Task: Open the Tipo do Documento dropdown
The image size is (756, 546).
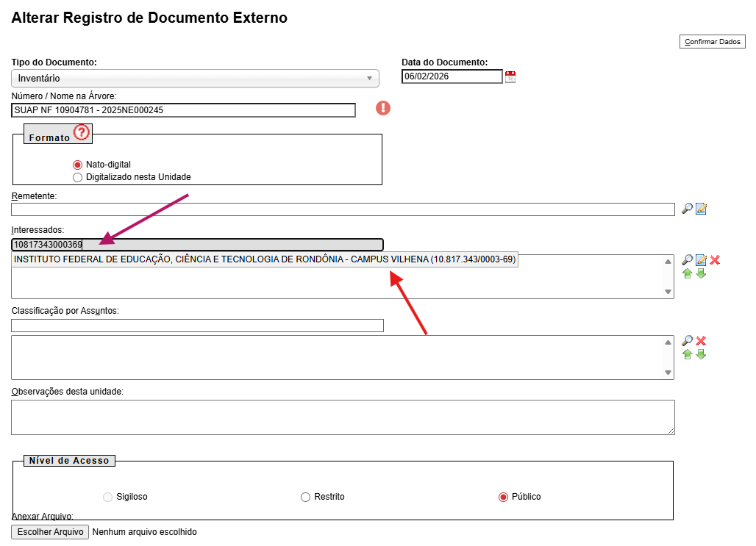Action: click(x=195, y=79)
